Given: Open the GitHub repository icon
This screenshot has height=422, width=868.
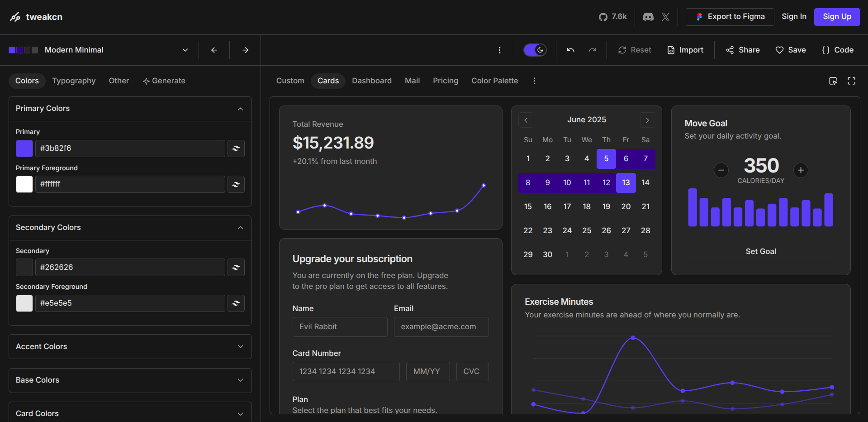Looking at the screenshot, I should (x=603, y=17).
